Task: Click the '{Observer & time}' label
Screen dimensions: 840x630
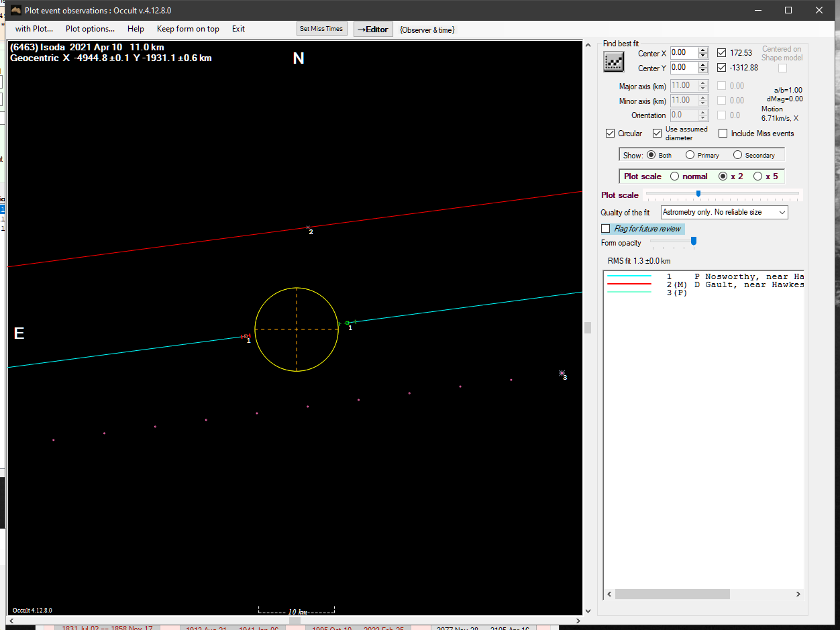Action: 427,30
